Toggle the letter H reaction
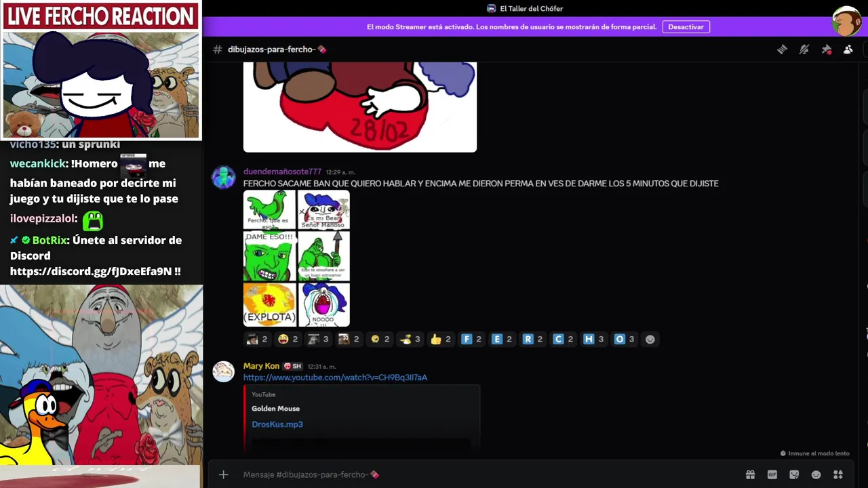 (593, 339)
